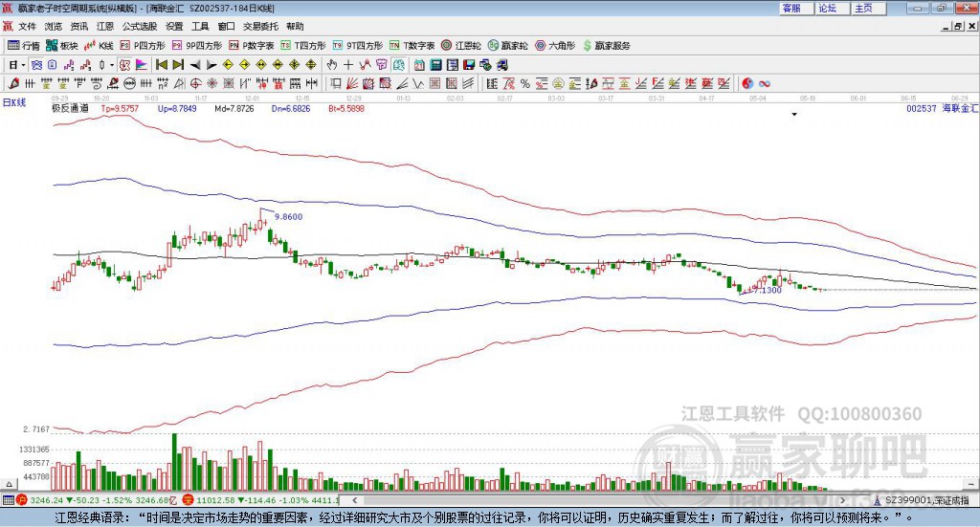
Task: Open the 板块 sector view
Action: click(62, 46)
